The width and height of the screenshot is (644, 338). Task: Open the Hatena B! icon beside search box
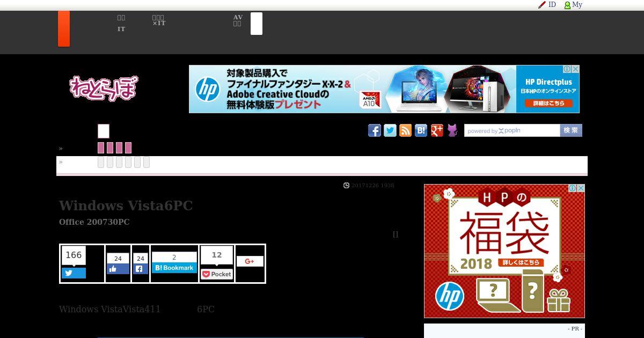click(x=421, y=130)
